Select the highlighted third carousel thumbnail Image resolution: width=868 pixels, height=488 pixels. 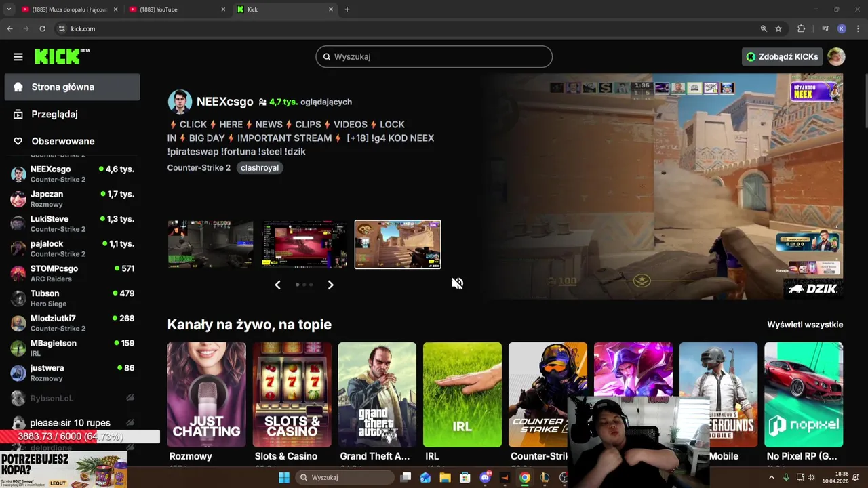(x=397, y=244)
